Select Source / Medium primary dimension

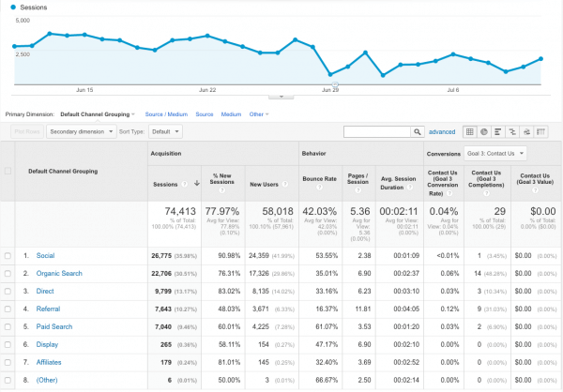[x=166, y=114]
